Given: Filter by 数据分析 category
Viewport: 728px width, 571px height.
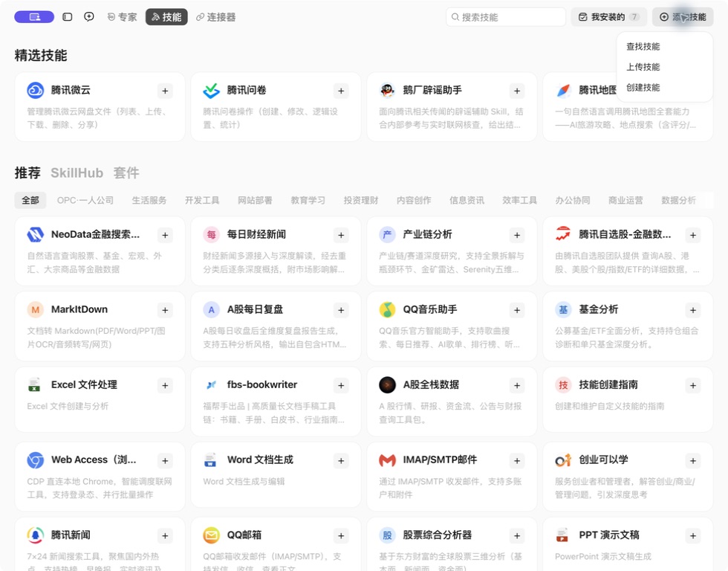Looking at the screenshot, I should tap(678, 200).
